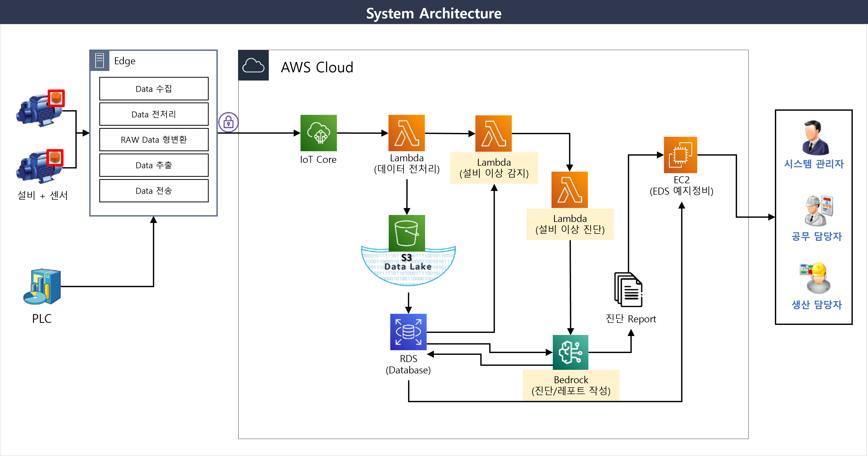
Task: Click the upper pump motor image
Action: 40,109
